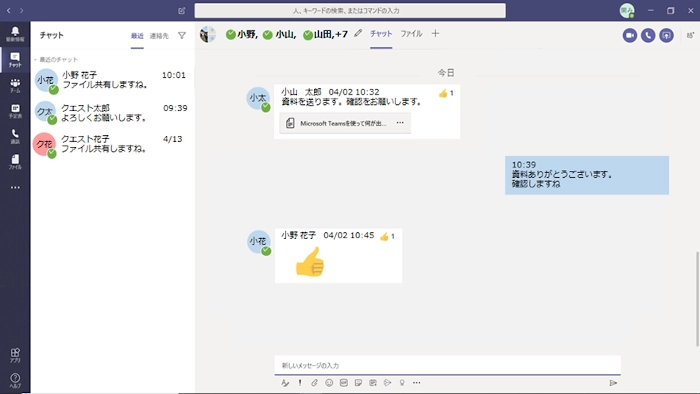Open the profile avatar at top right
700x394 pixels.
pyautogui.click(x=627, y=10)
